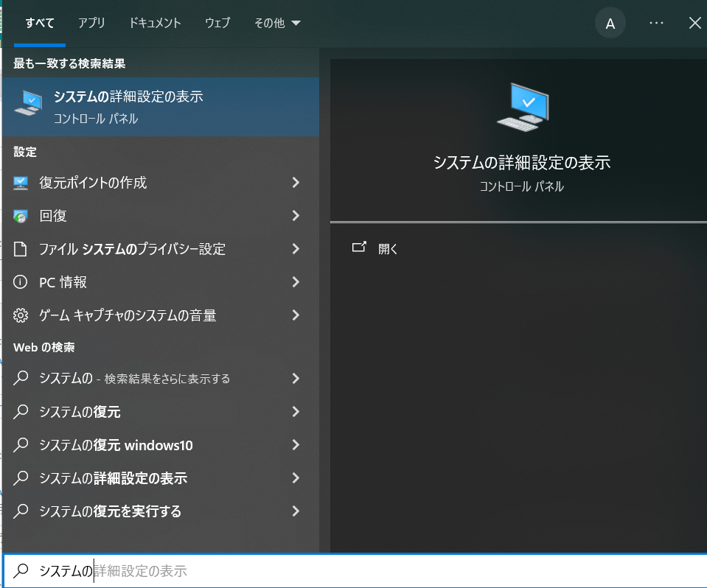Click search icon for システムの - 検索結果をさらに表示する
This screenshot has width=707, height=588.
coord(21,378)
